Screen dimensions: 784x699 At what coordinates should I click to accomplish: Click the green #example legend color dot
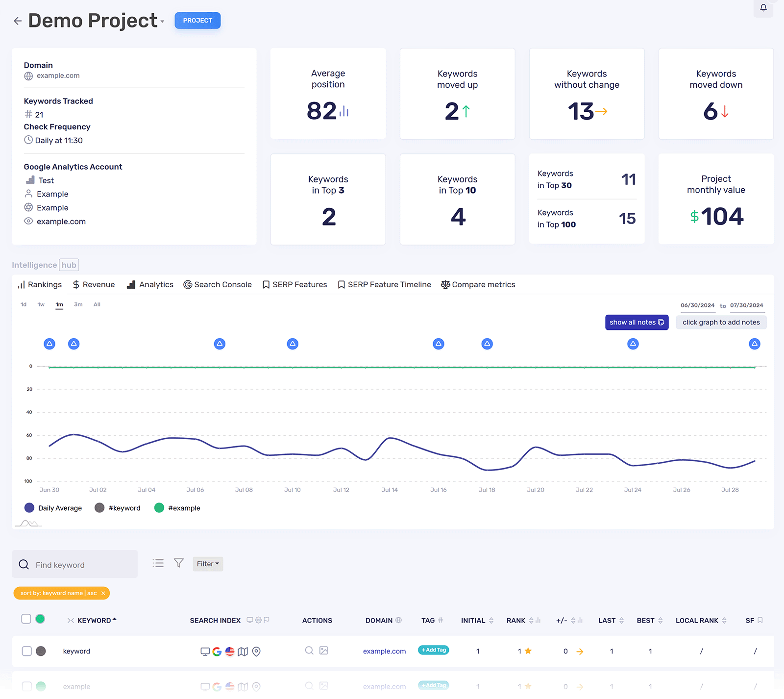coord(159,508)
